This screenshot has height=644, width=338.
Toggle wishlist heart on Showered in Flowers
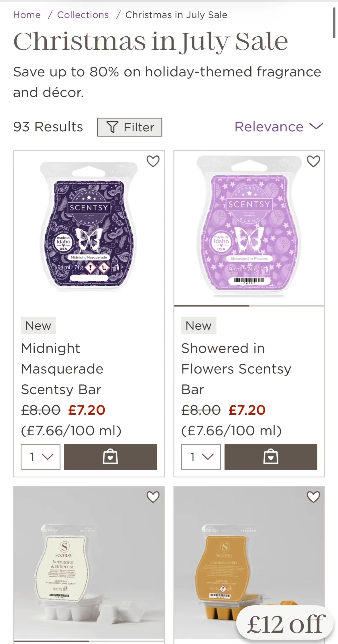click(x=313, y=161)
